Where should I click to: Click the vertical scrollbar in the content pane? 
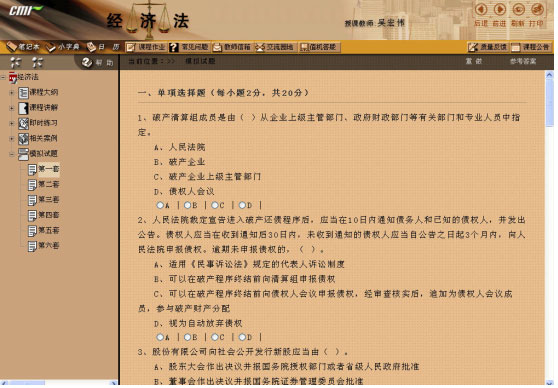549,228
